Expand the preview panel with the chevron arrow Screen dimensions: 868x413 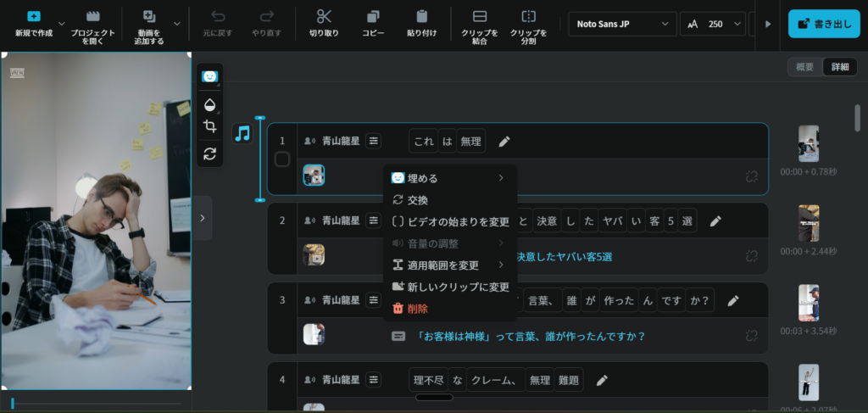click(x=202, y=218)
